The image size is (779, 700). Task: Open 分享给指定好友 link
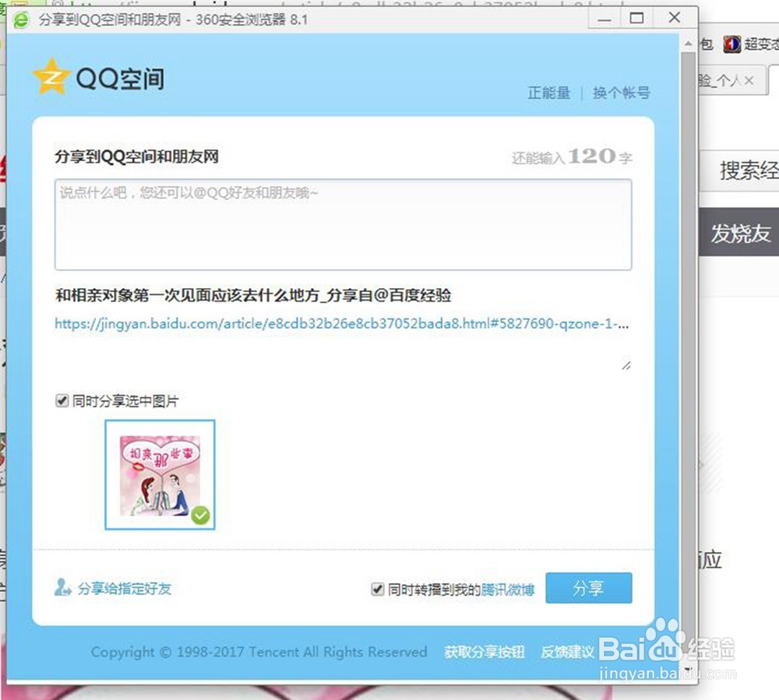coord(125,589)
